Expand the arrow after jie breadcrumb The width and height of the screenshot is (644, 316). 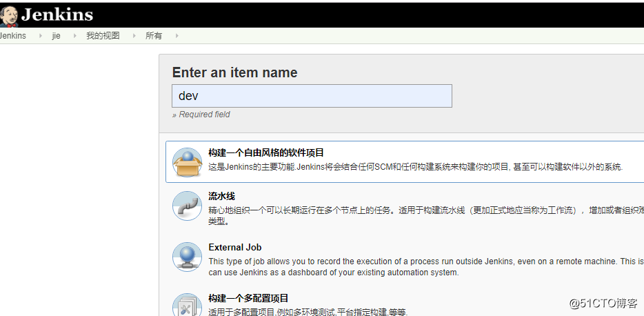(74, 36)
